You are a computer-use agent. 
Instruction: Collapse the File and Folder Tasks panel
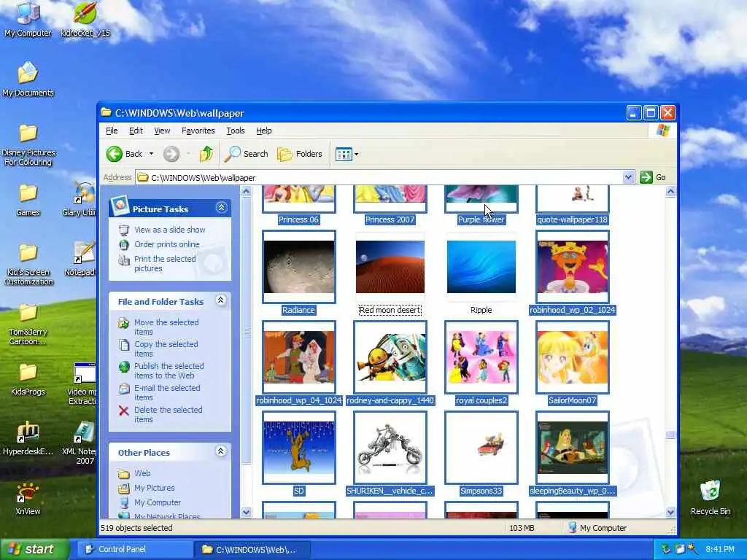[220, 300]
